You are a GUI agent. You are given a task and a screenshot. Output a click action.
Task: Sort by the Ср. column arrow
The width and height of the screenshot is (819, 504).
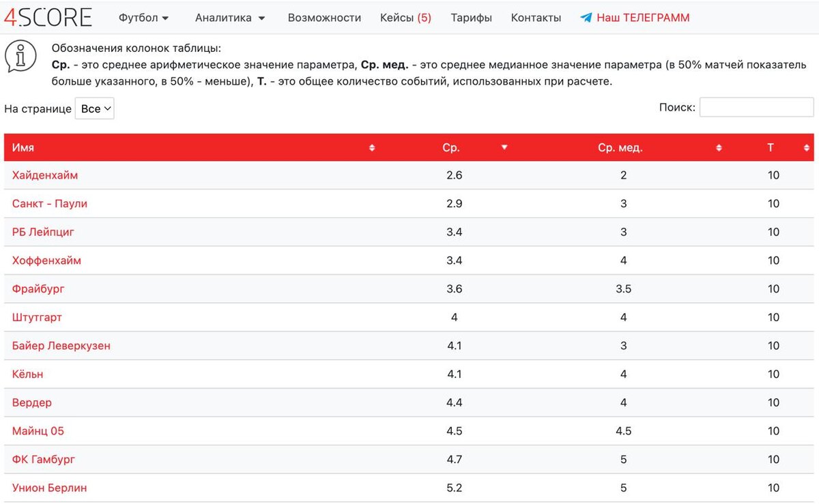(x=504, y=147)
